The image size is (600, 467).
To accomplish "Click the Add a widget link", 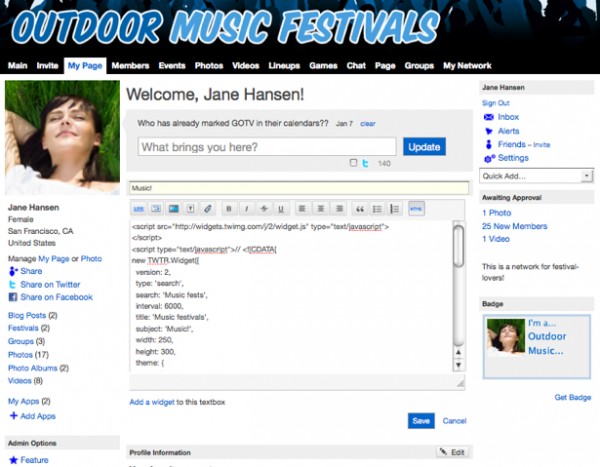I will click(152, 402).
